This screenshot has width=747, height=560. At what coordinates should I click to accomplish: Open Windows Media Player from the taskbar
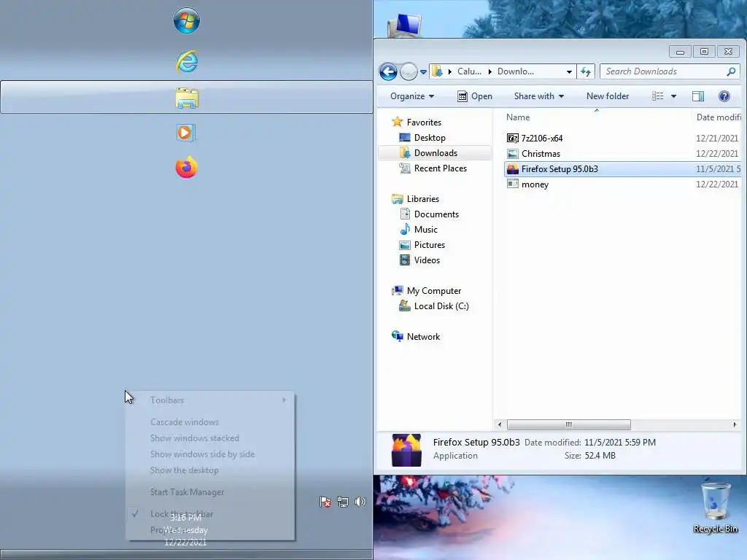[x=185, y=133]
